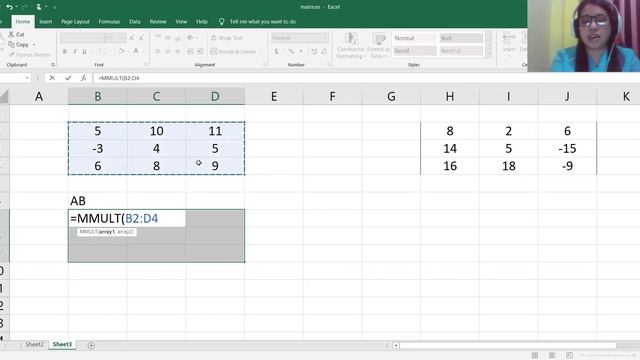The image size is (640, 360).
Task: Center text horizontally
Action: click(x=167, y=51)
